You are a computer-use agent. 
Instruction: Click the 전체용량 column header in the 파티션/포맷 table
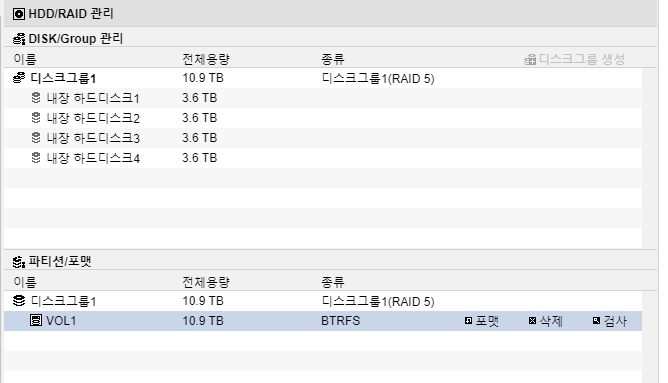click(206, 282)
